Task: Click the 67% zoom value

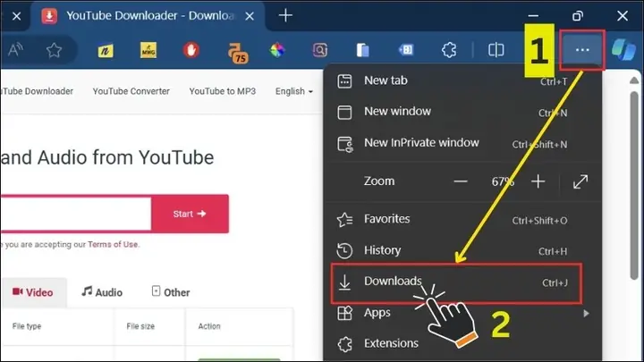Action: tap(503, 181)
